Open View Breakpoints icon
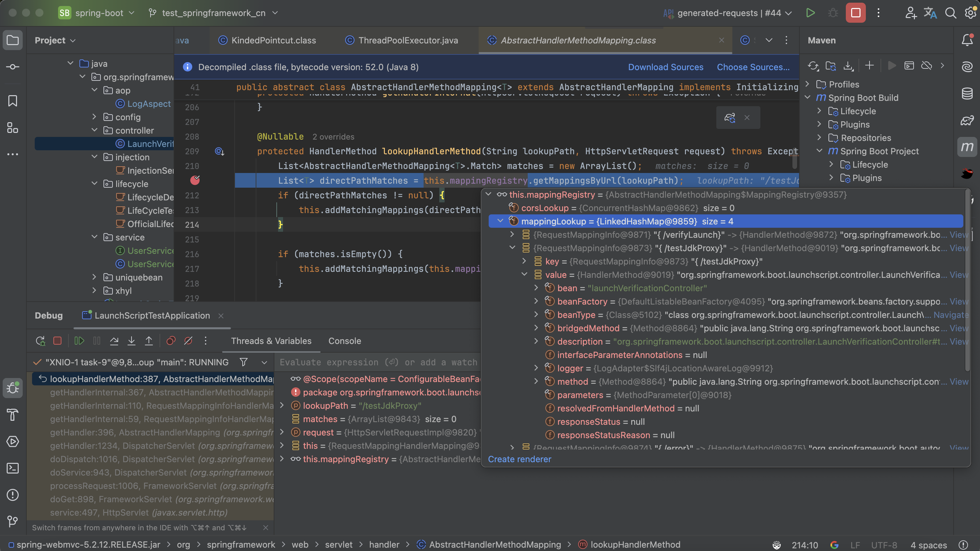Image resolution: width=980 pixels, height=551 pixels. (171, 341)
